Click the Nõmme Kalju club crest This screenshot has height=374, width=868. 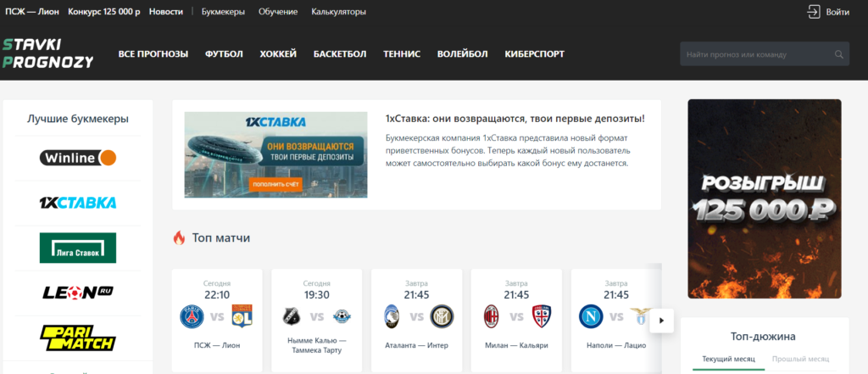click(x=292, y=316)
